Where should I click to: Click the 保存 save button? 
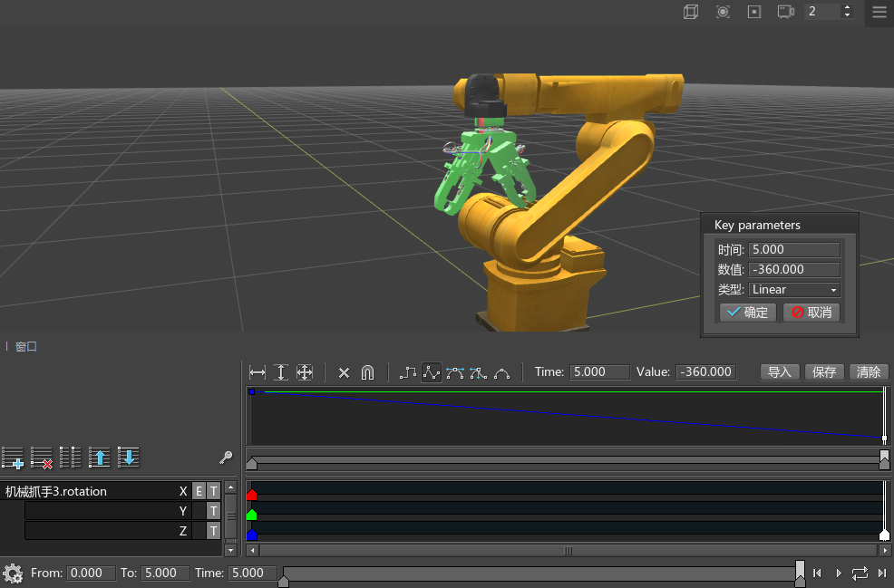(x=824, y=372)
